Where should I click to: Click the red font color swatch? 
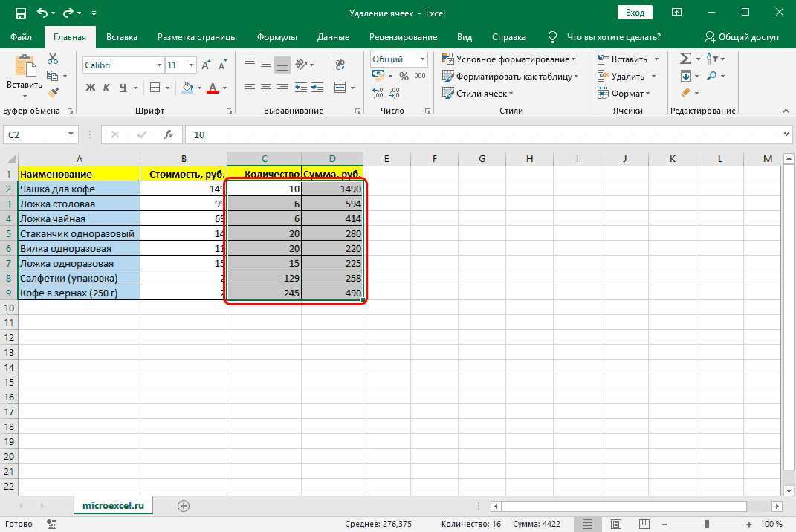pyautogui.click(x=213, y=88)
